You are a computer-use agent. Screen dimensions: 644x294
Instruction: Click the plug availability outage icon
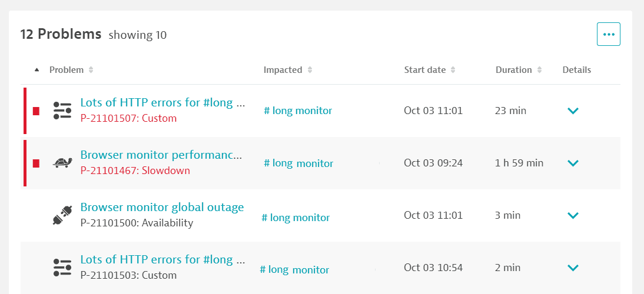pyautogui.click(x=63, y=215)
